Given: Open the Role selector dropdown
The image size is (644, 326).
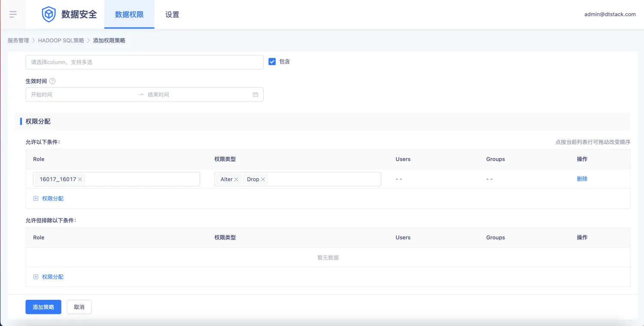Looking at the screenshot, I should click(142, 179).
